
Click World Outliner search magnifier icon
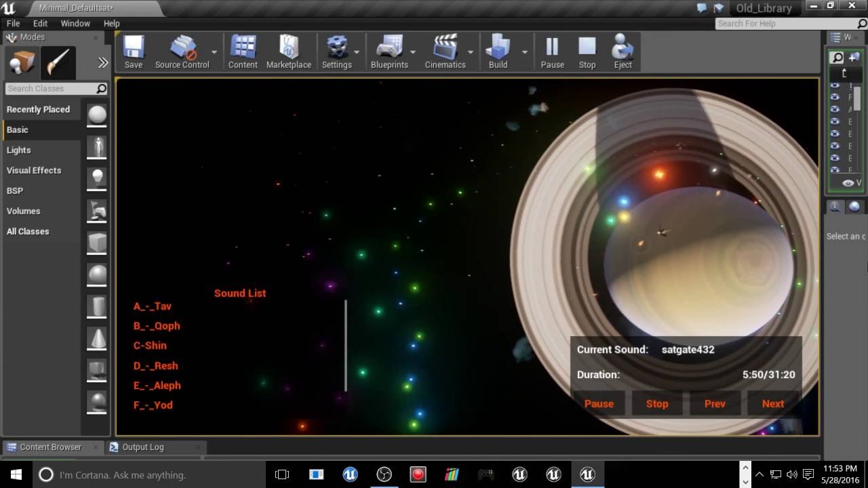tap(837, 58)
